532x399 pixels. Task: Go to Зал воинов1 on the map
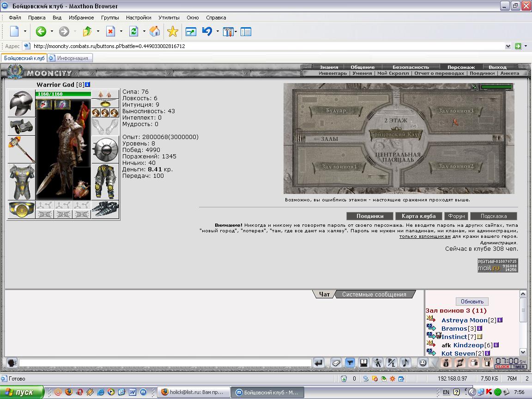click(339, 167)
